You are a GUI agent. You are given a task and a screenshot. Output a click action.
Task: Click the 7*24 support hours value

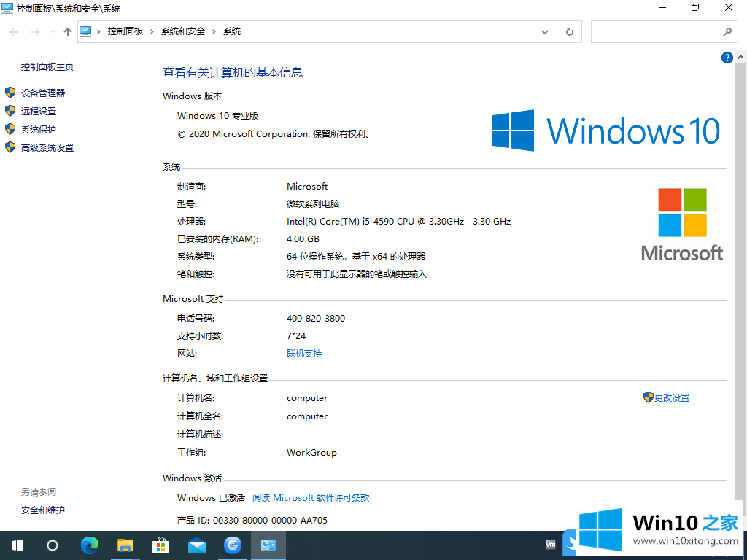pyautogui.click(x=296, y=335)
